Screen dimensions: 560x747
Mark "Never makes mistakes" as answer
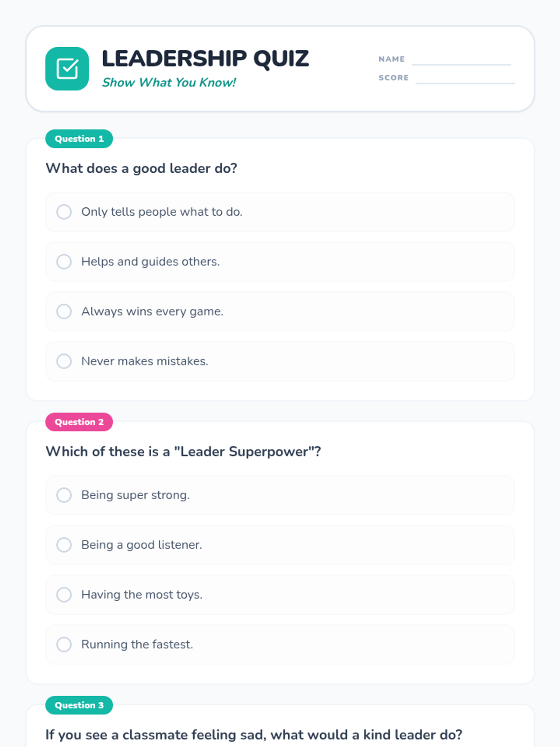coord(64,361)
